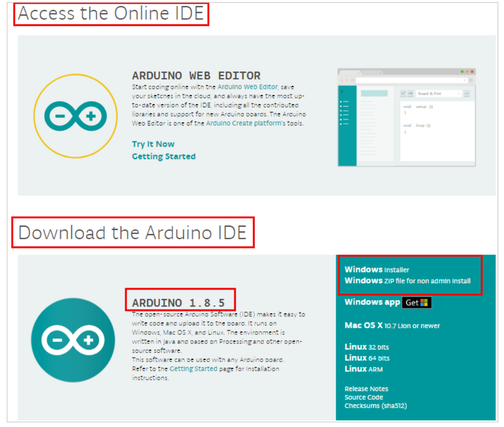The width and height of the screenshot is (504, 427).
Task: Click the Try It Now link
Action: tap(153, 144)
